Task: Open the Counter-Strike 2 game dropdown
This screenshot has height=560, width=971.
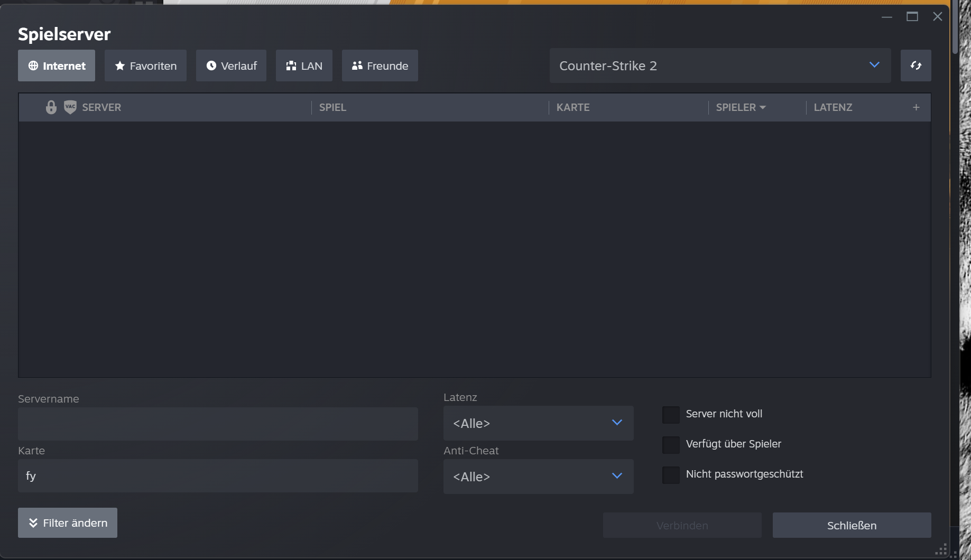Action: pos(720,66)
